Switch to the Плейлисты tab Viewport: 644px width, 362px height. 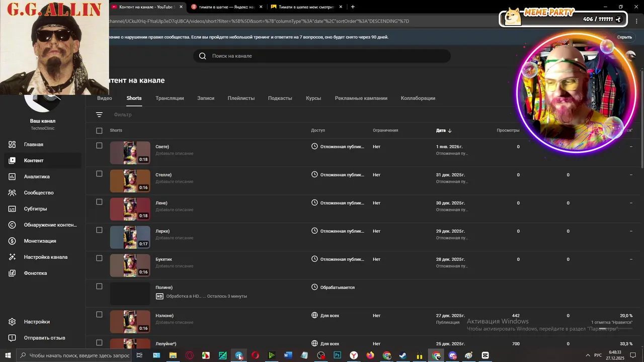[241, 98]
